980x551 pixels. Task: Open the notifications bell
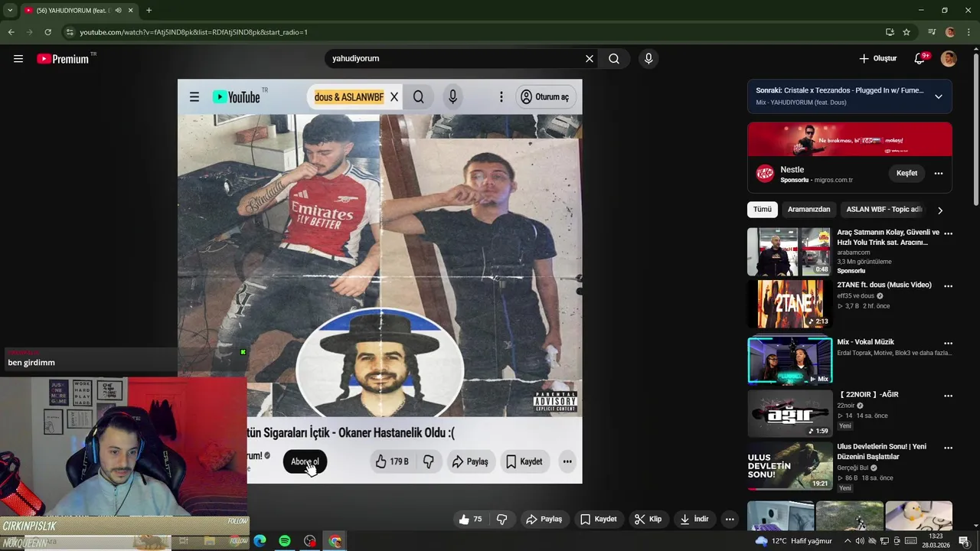(x=920, y=59)
